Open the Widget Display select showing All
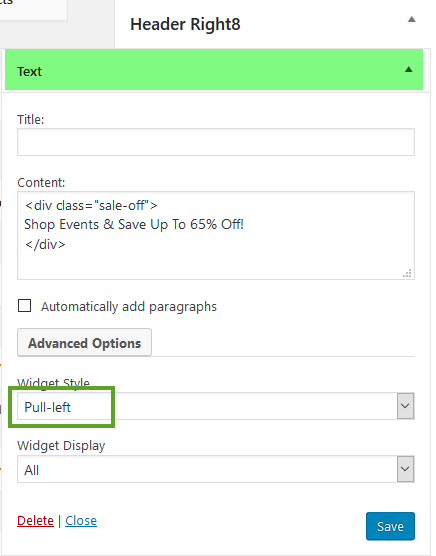The width and height of the screenshot is (436, 556). (x=216, y=469)
